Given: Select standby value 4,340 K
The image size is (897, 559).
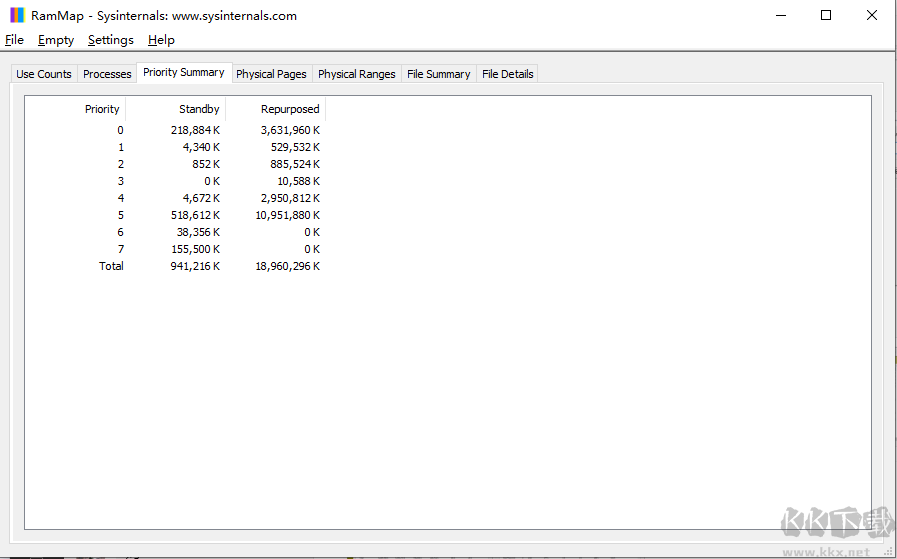Looking at the screenshot, I should pos(201,147).
